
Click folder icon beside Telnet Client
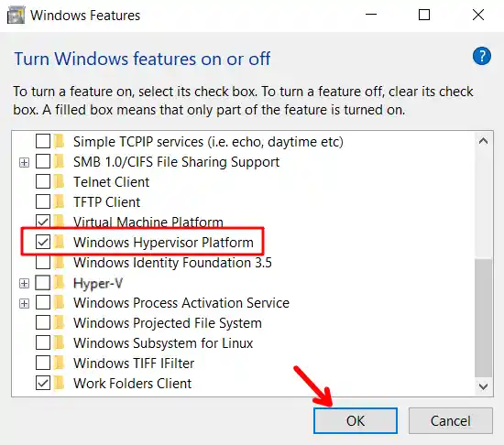tap(60, 181)
